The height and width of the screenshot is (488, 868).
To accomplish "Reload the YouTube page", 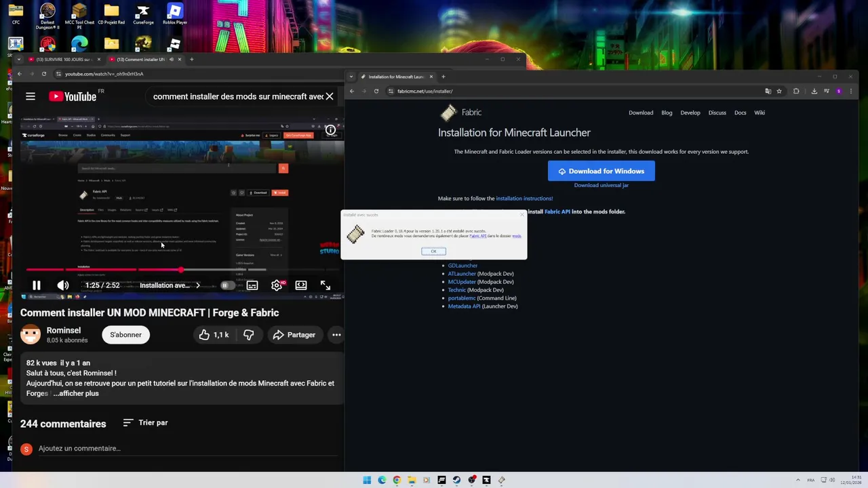I will (44, 74).
